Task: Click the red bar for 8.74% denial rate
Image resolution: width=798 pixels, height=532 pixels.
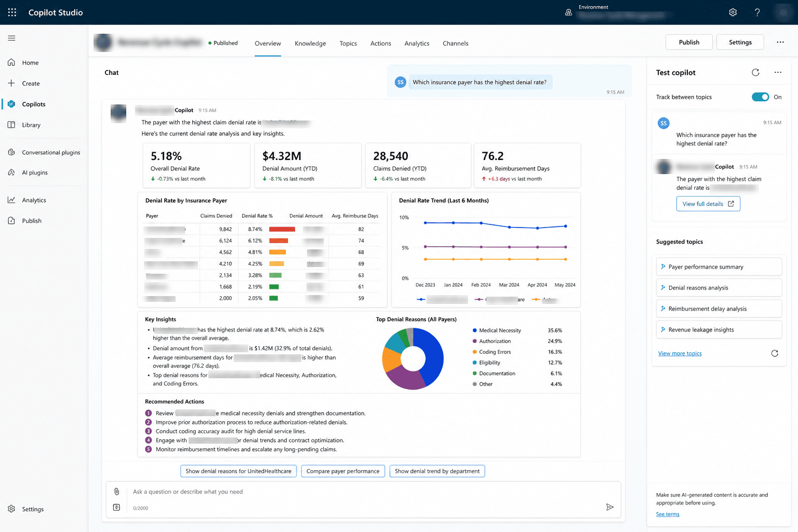Action: pyautogui.click(x=282, y=229)
